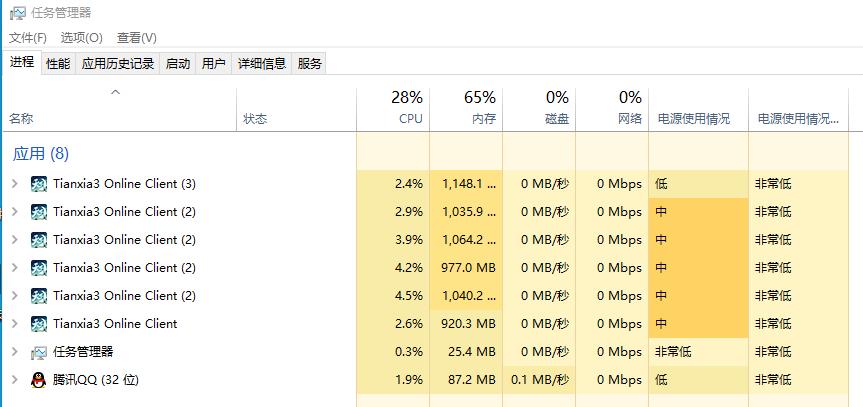Image resolution: width=863 pixels, height=407 pixels.
Task: Click the Tencent QQ penguin icon
Action: (x=39, y=379)
